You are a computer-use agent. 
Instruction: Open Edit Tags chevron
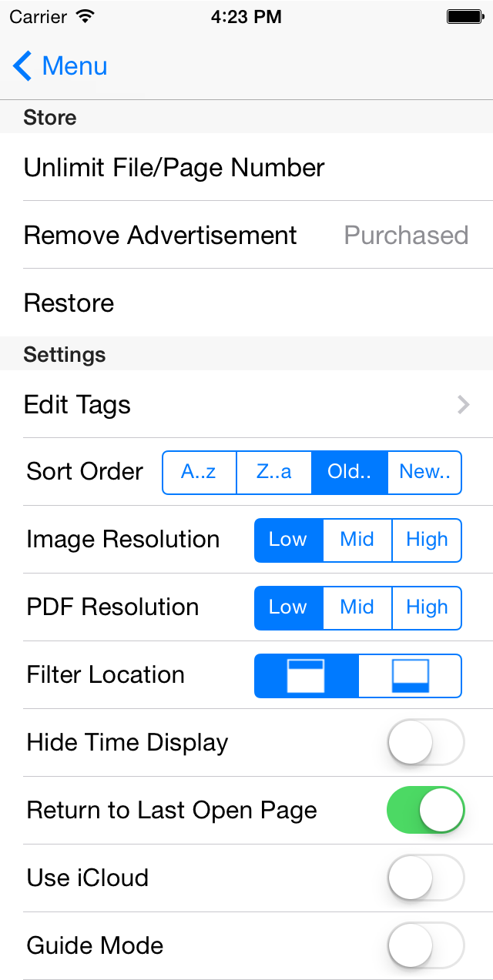pos(463,405)
